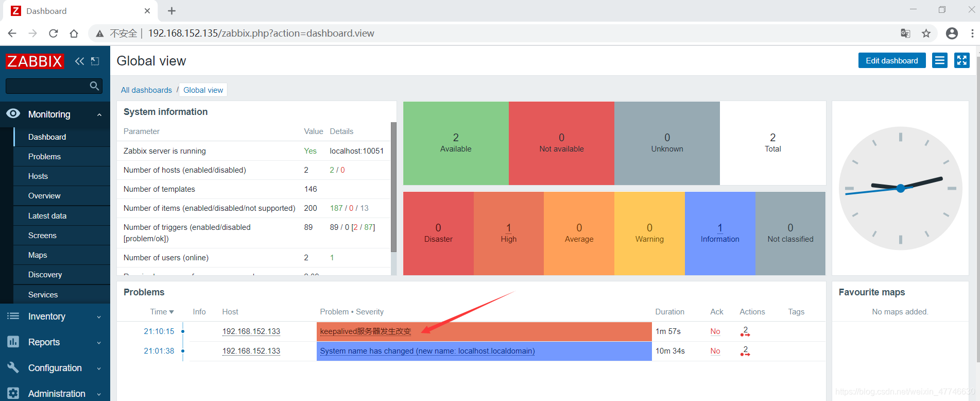Go to the browser home icon
The image size is (980, 401).
[74, 34]
